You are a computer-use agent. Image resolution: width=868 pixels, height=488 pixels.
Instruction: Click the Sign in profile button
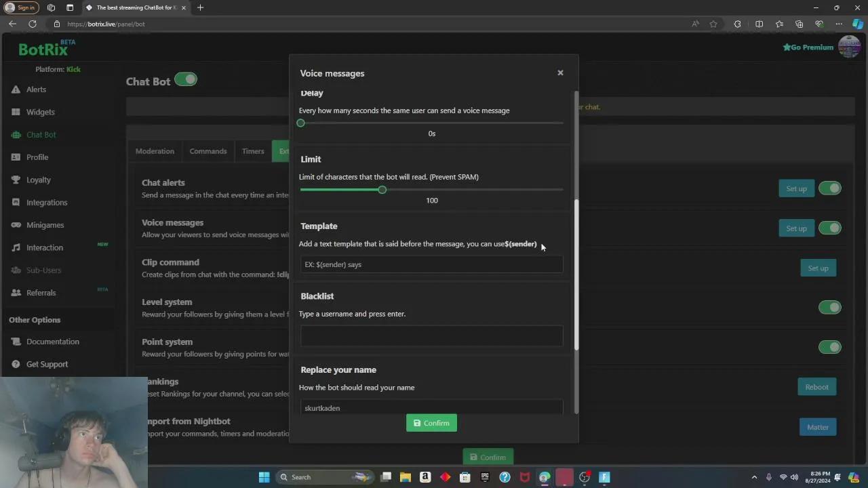coord(21,7)
